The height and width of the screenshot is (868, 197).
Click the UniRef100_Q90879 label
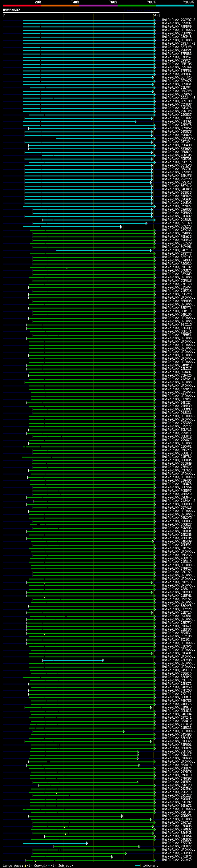coord(177,440)
